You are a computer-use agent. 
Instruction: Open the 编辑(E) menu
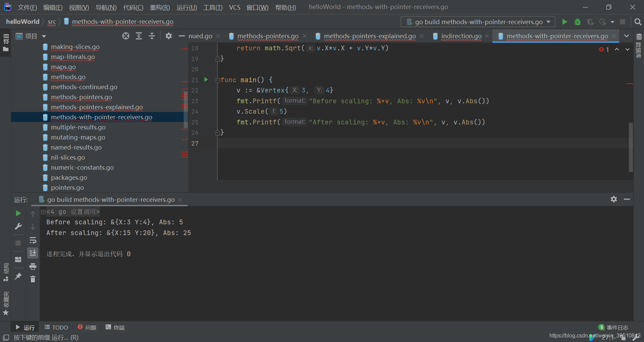[x=53, y=7]
